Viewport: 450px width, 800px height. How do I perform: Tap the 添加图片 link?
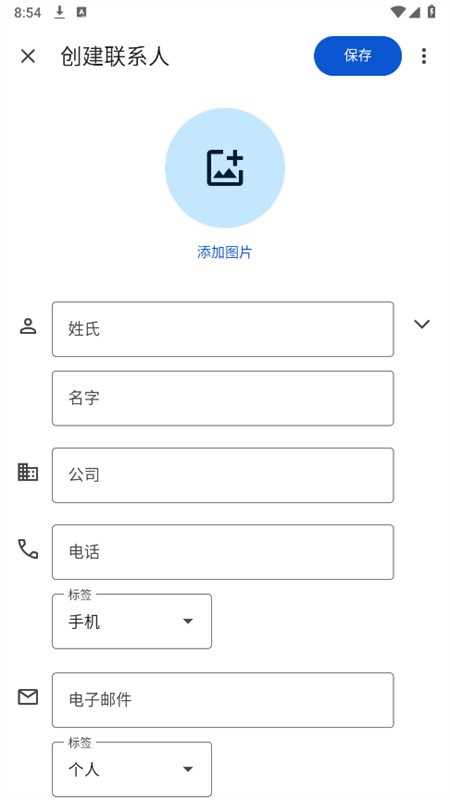(x=224, y=252)
